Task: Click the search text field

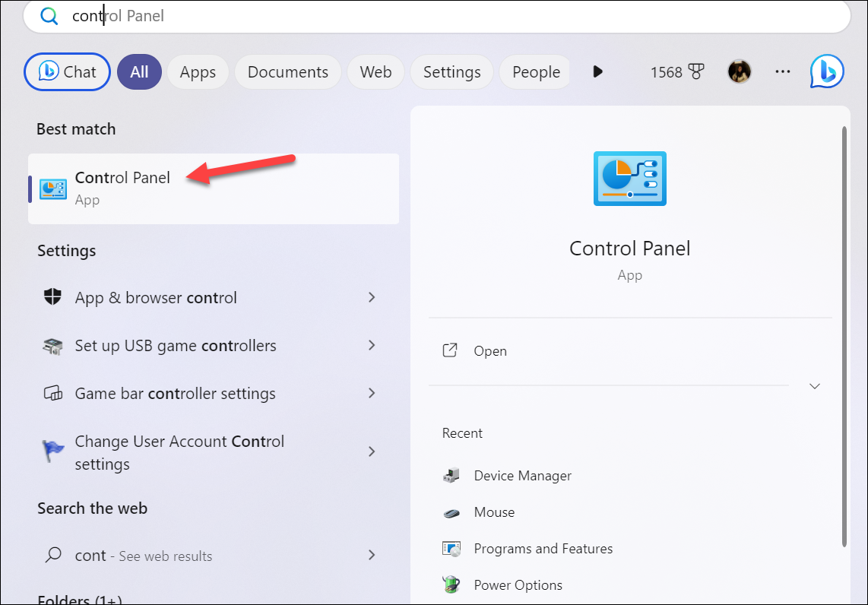Action: [x=436, y=16]
